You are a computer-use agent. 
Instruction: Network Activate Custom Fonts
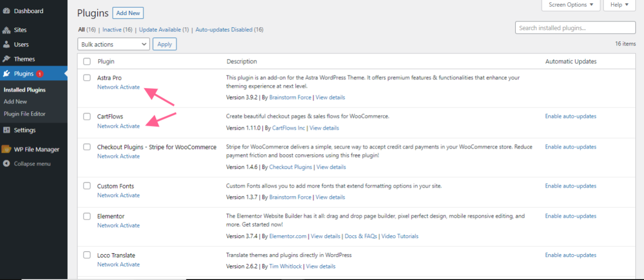pos(119,195)
